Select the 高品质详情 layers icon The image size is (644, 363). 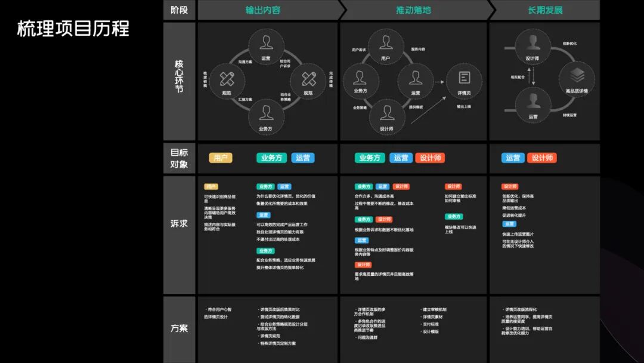coord(577,75)
